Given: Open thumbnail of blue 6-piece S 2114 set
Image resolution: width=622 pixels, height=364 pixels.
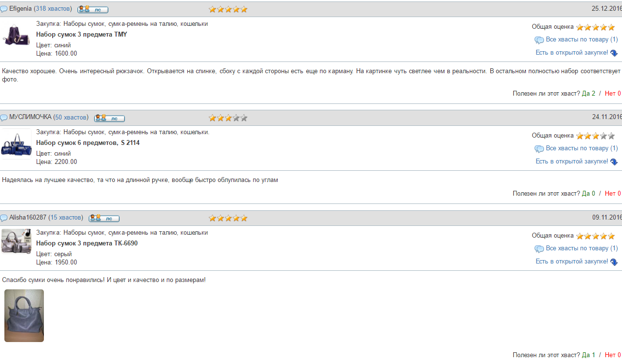Looking at the screenshot, I should [16, 144].
